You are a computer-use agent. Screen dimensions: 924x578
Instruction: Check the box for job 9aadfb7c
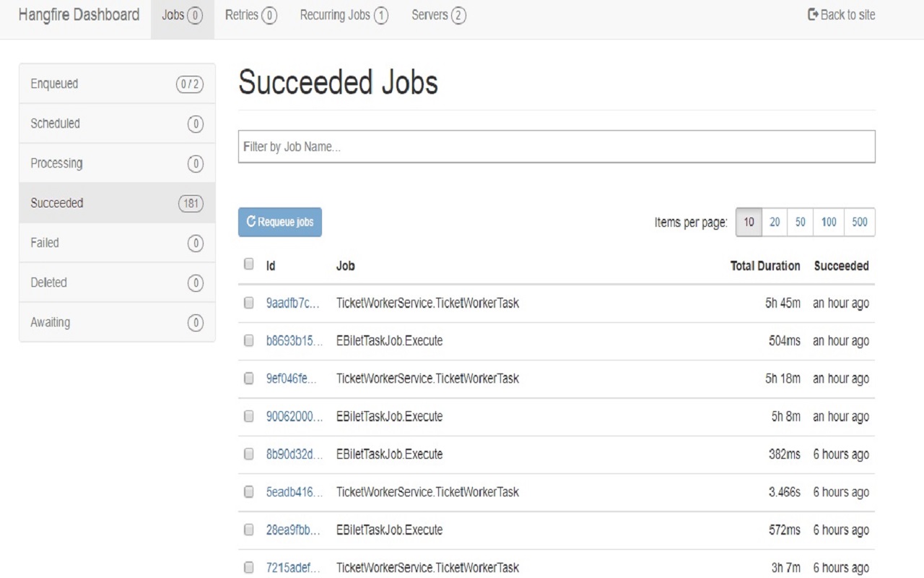249,303
